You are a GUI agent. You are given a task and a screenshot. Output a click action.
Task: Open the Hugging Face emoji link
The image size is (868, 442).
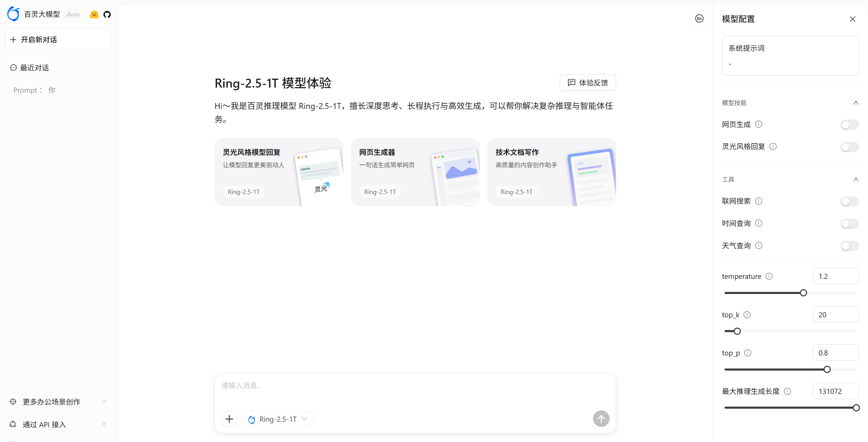click(94, 14)
